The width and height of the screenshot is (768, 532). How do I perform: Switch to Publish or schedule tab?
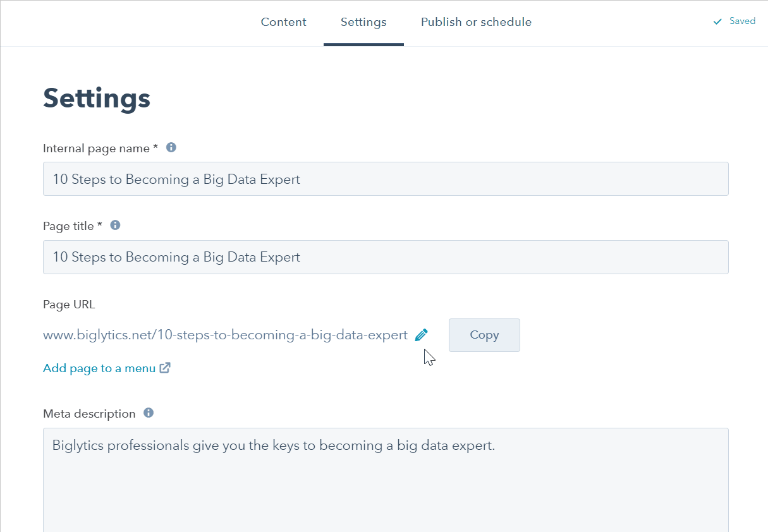tap(476, 22)
